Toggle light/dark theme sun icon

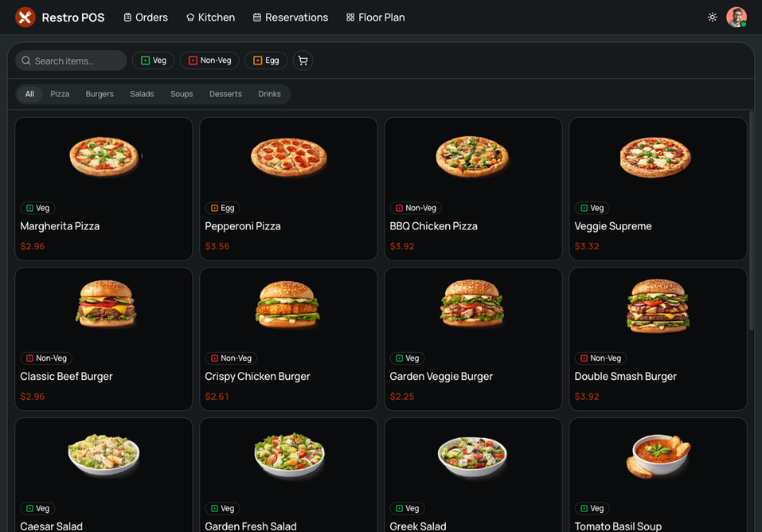click(x=713, y=18)
